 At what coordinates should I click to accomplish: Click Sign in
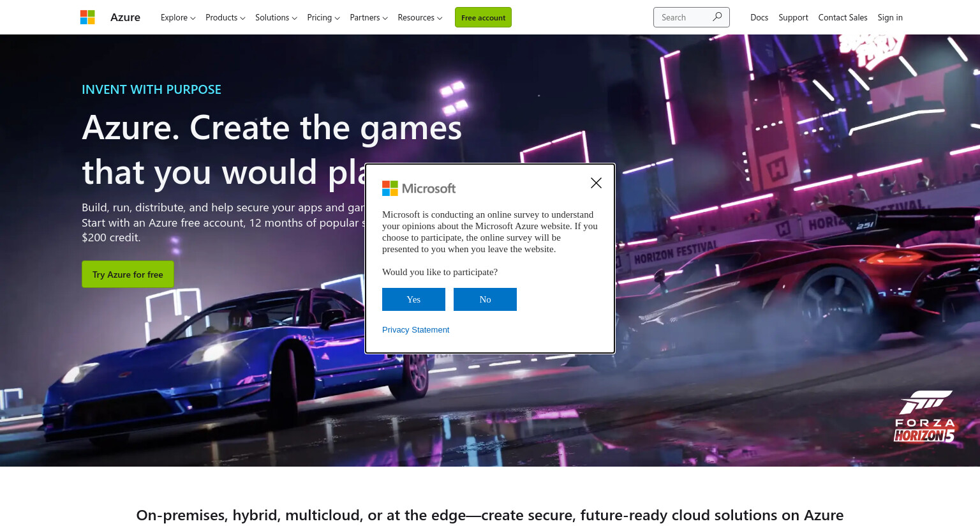[x=890, y=17]
